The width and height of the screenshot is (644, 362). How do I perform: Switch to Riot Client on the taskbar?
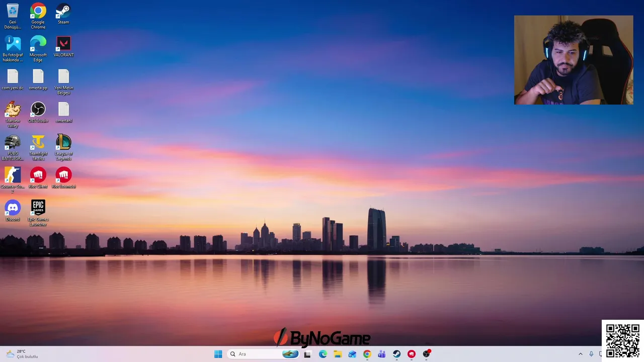[x=412, y=354]
